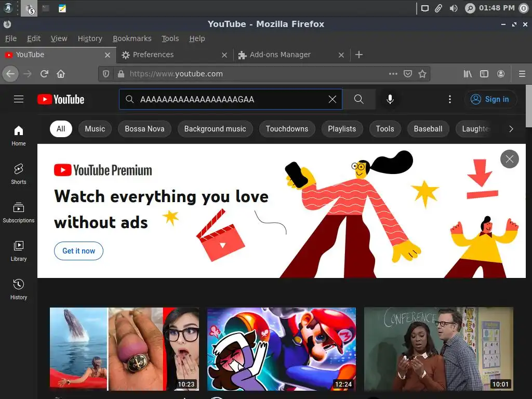Clear the search box text
This screenshot has width=532, height=399.
tap(332, 99)
